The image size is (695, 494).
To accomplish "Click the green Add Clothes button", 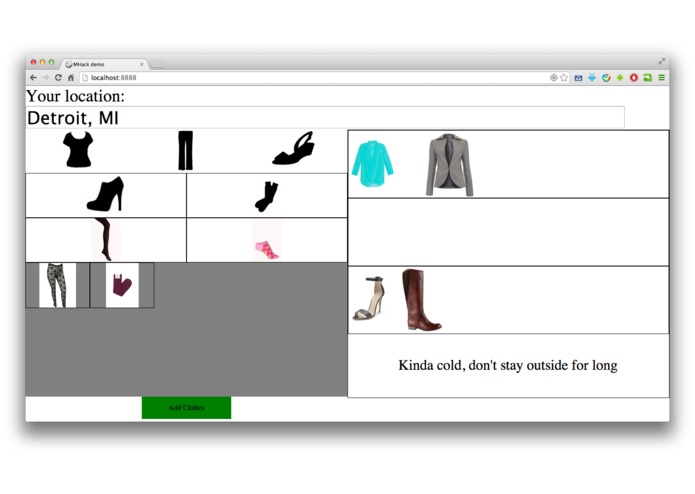I will pyautogui.click(x=186, y=407).
